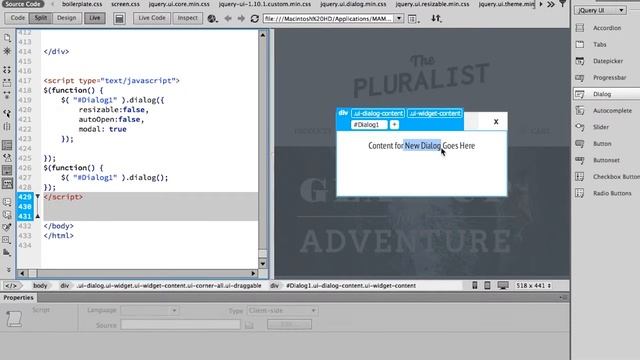Click .ui-dialog-content class label
This screenshot has height=360, width=640.
(x=378, y=113)
